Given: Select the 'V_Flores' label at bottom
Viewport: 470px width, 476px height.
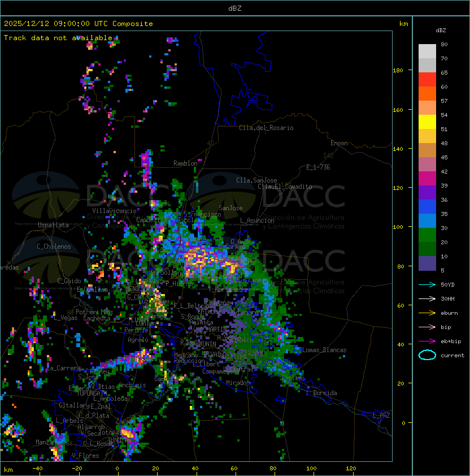Looking at the screenshot, I should tap(85, 456).
